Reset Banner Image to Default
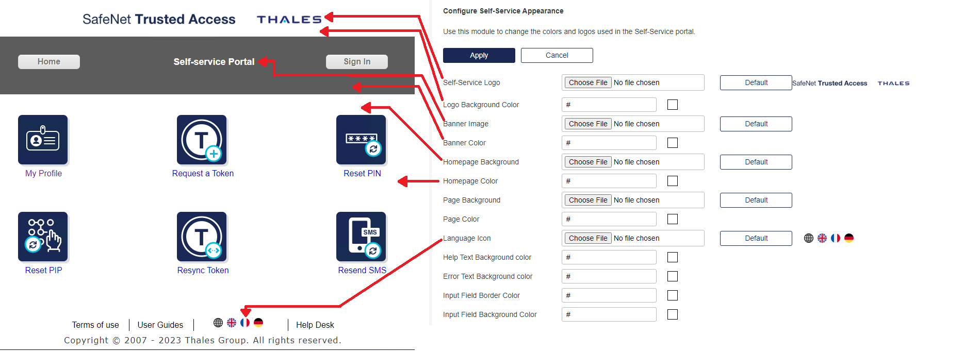Screen dimensions: 980x351 click(x=756, y=124)
